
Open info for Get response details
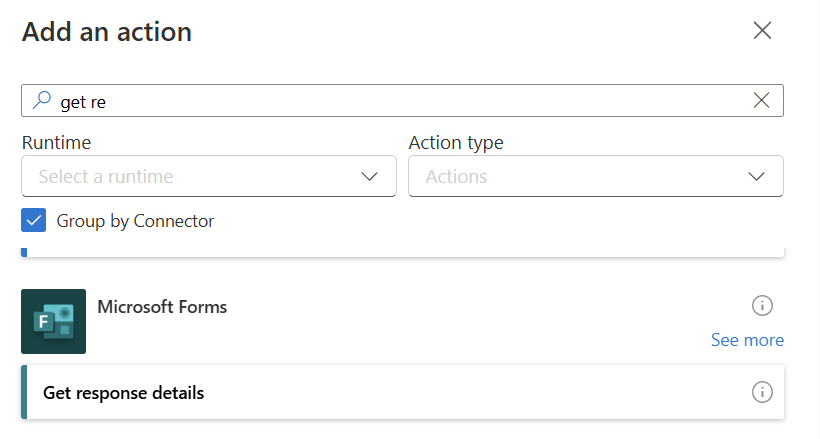(762, 392)
